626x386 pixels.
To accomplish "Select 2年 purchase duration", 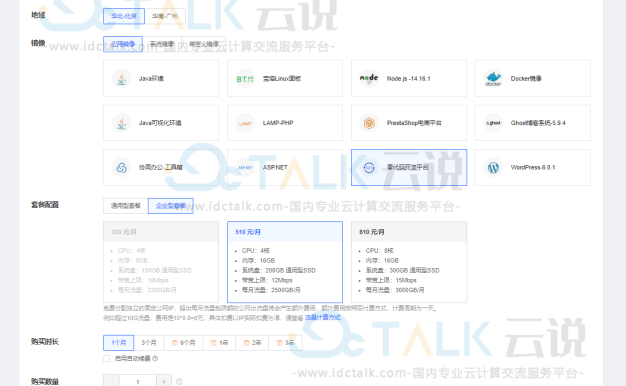I will tap(252, 342).
